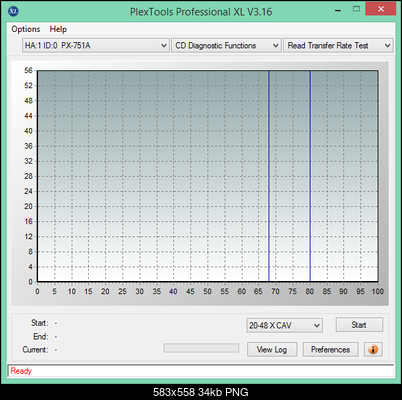Click the 56 label on the vertical axis
Viewport: 402px width, 400px height.
tap(28, 70)
